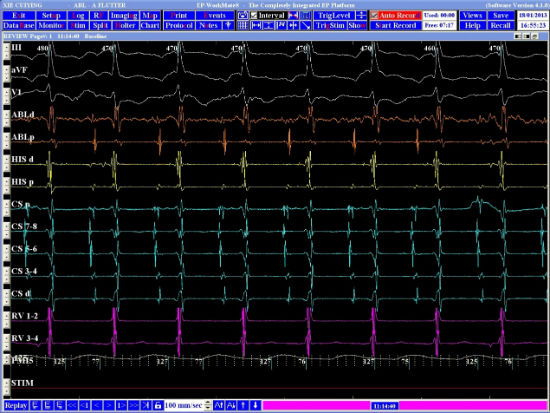The width and height of the screenshot is (550, 413).
Task: Open the DataBase button
Action: click(x=19, y=26)
